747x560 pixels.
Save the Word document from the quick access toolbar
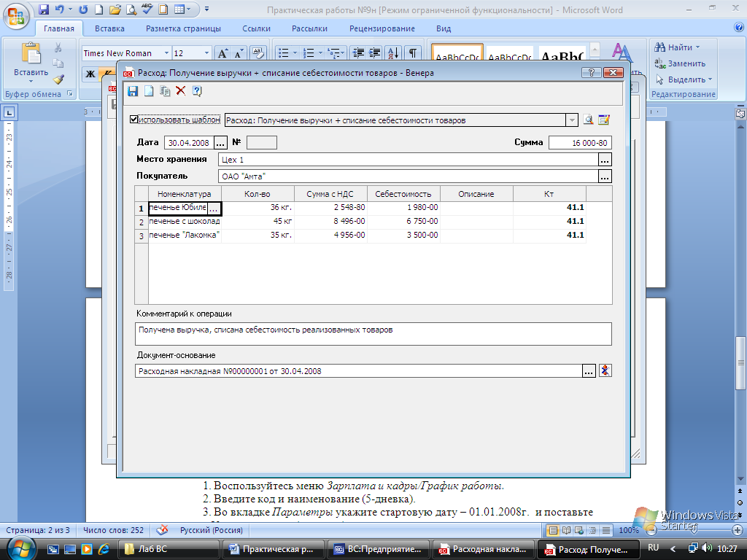point(43,9)
